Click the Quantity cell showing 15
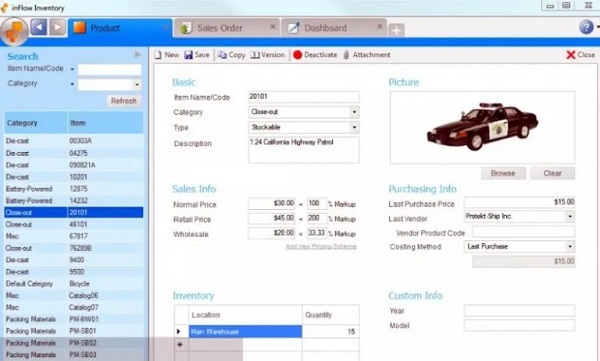Screen dimensions: 600x361 coord(331,332)
